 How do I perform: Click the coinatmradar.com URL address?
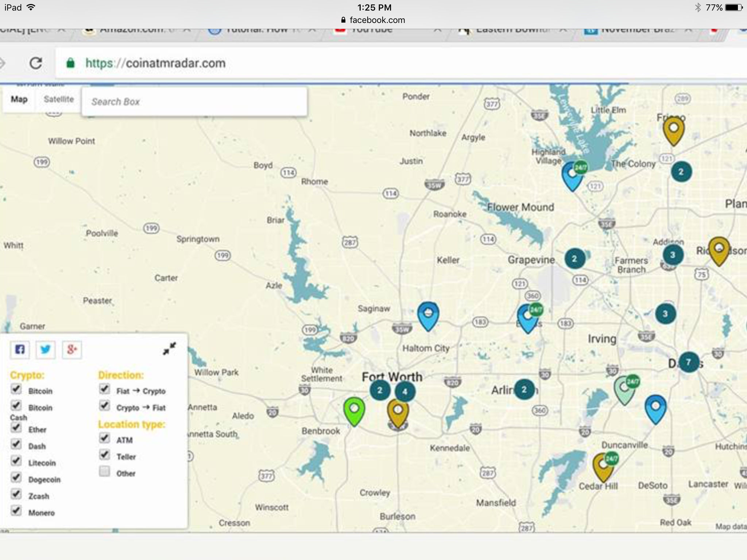pos(156,63)
